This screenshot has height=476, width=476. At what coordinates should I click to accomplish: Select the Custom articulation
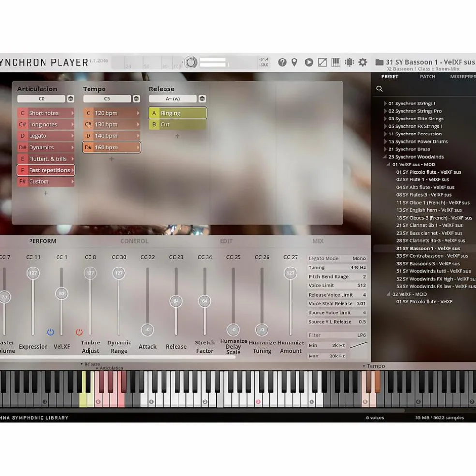pyautogui.click(x=46, y=181)
